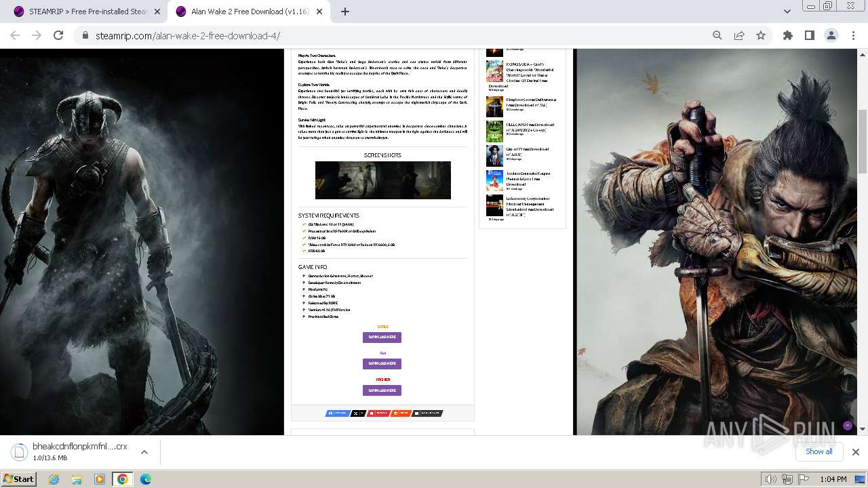Viewport: 868px width, 488px height.
Task: Open the Windows Start menu
Action: coord(19,479)
